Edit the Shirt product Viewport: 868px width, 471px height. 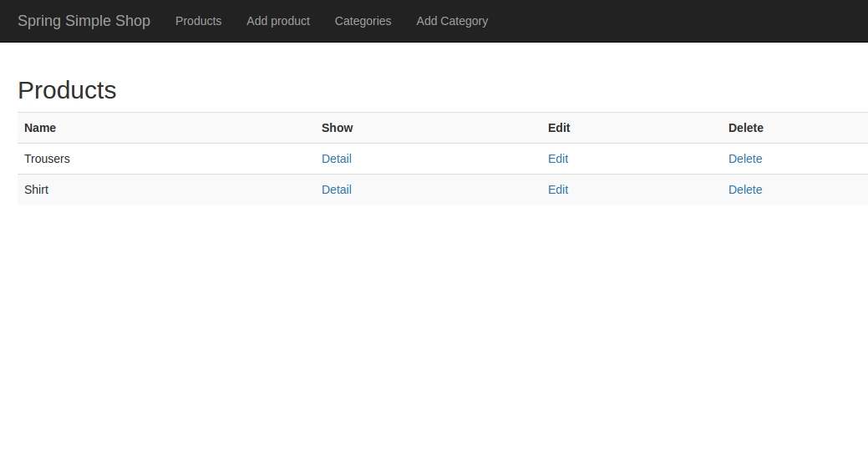[x=558, y=190]
